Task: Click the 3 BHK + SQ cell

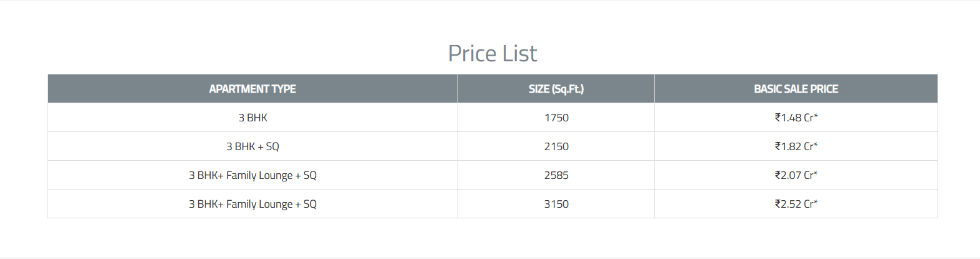Action: coord(252,146)
